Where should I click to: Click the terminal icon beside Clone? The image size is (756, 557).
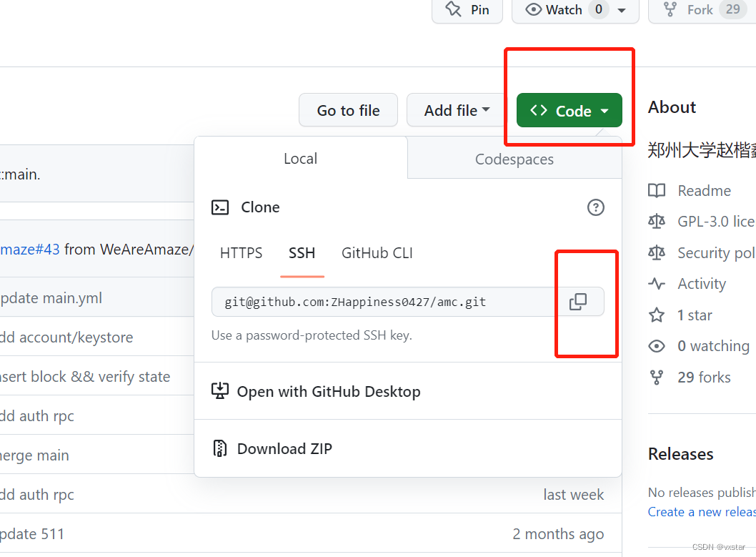220,207
